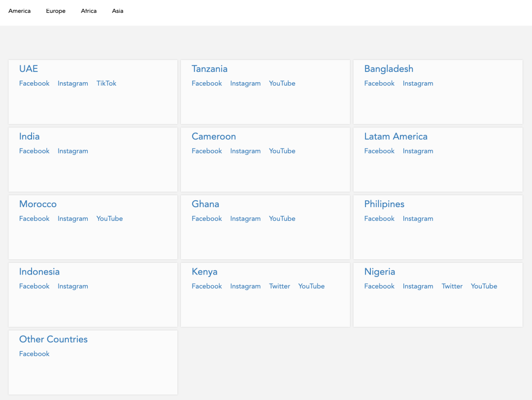532x400 pixels.
Task: Select the Europe navigation item
Action: point(56,11)
